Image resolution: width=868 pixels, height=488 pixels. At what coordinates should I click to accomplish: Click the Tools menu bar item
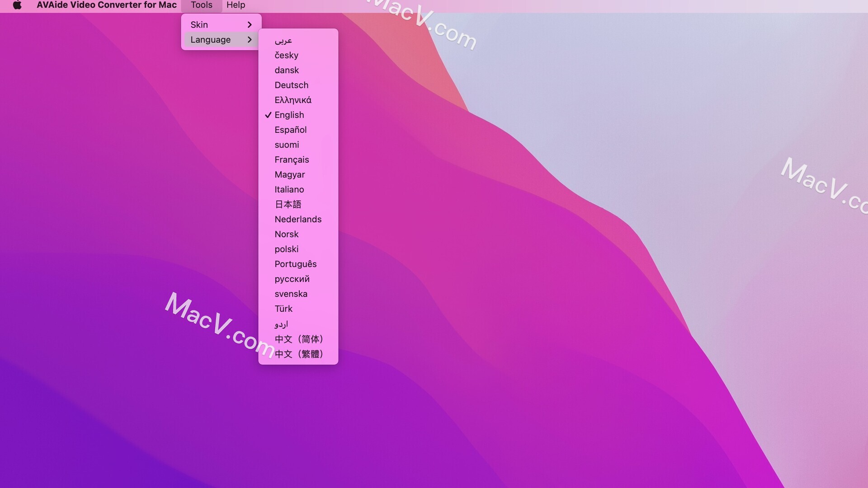(202, 4)
